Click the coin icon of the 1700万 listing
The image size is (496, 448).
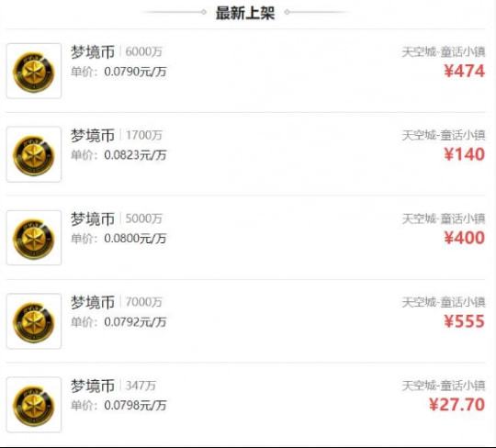(x=34, y=154)
